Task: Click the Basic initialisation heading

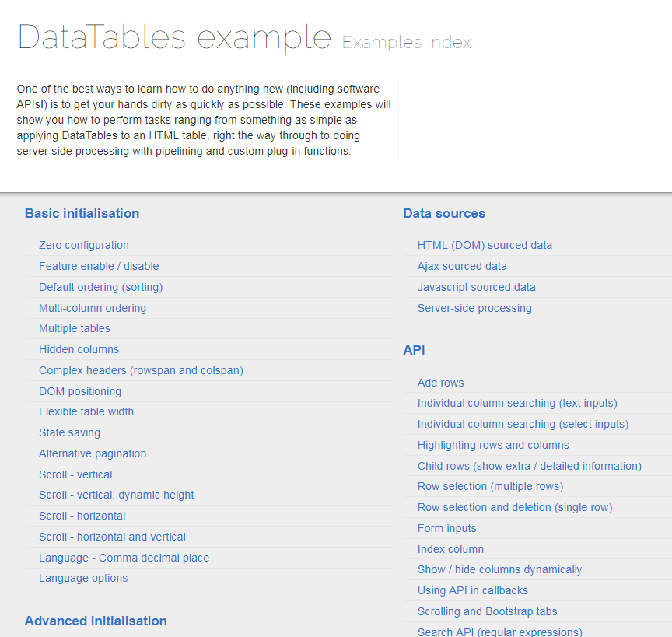Action: point(82,213)
